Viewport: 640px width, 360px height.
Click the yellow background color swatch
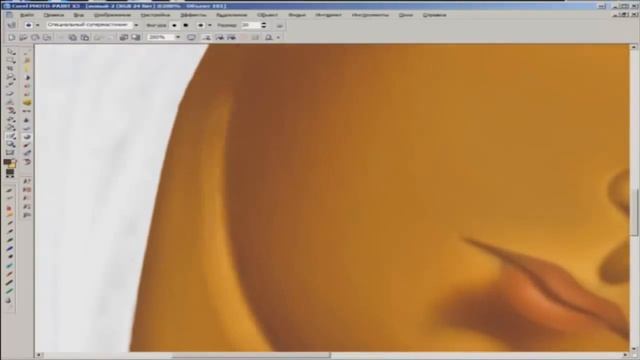click(12, 165)
